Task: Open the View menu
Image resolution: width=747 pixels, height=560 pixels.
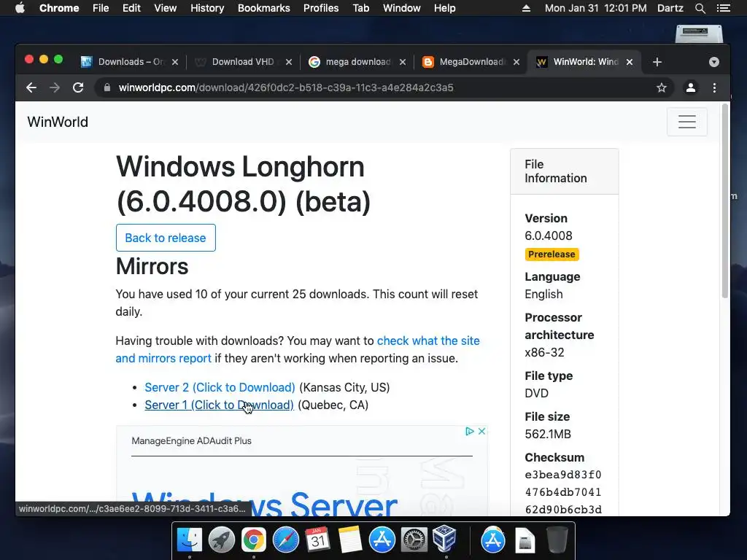Action: [x=166, y=8]
